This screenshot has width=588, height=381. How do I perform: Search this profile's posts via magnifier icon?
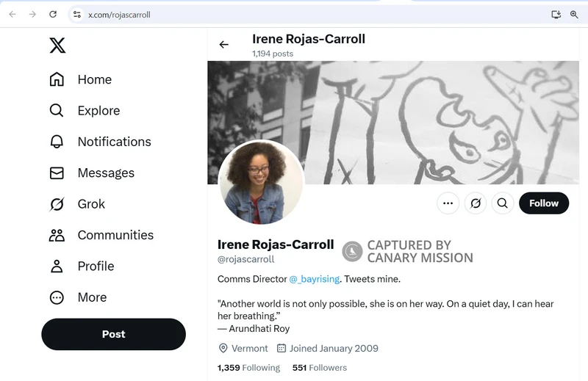(503, 203)
